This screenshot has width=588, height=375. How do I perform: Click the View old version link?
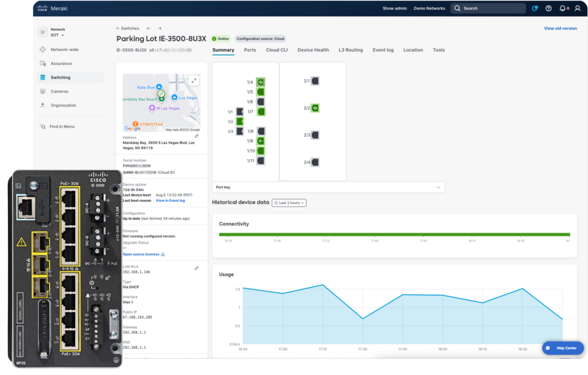pyautogui.click(x=560, y=28)
